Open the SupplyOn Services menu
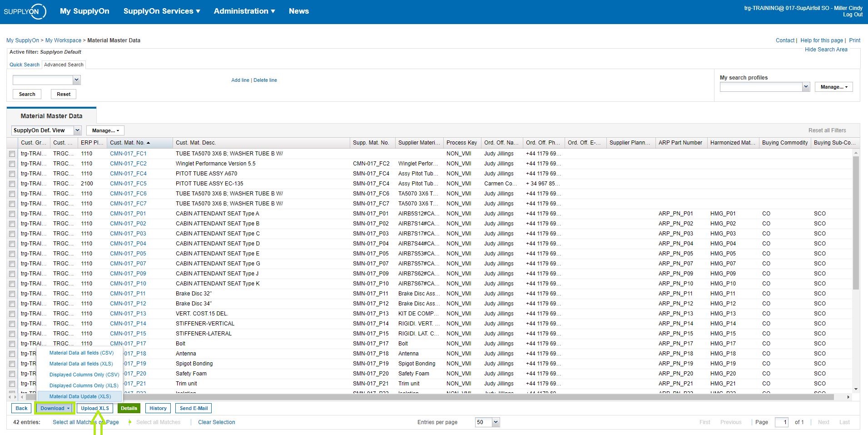Image resolution: width=868 pixels, height=435 pixels. [x=162, y=11]
